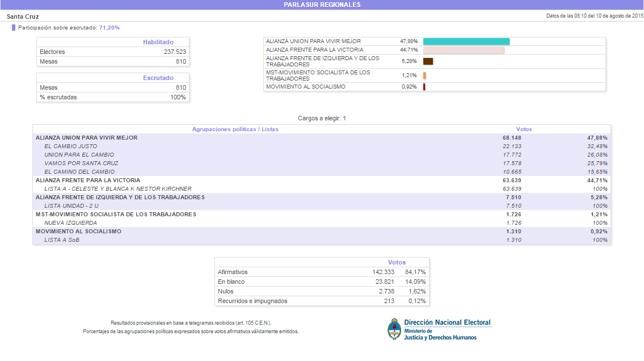Click the En blanco row label
The image size is (644, 361).
(231, 282)
